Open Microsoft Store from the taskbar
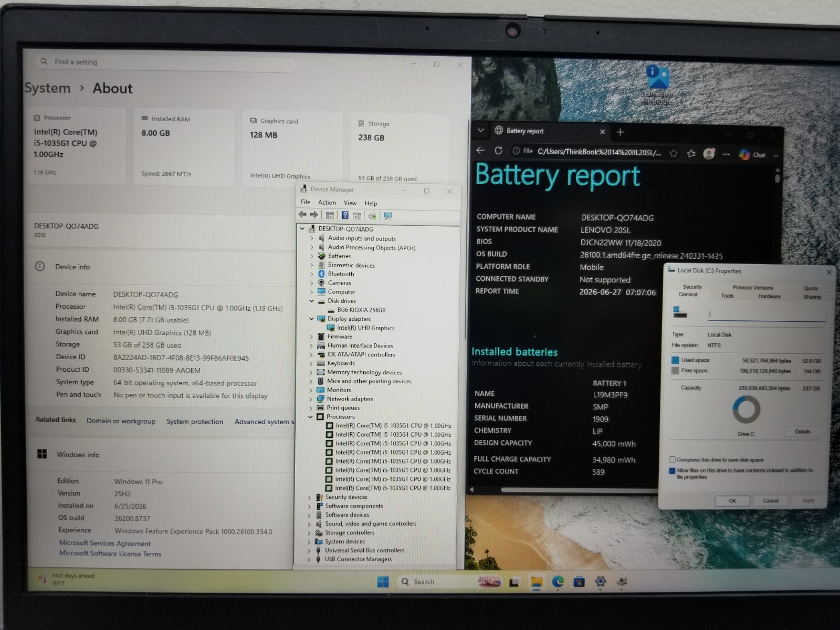Image resolution: width=840 pixels, height=630 pixels. [579, 582]
